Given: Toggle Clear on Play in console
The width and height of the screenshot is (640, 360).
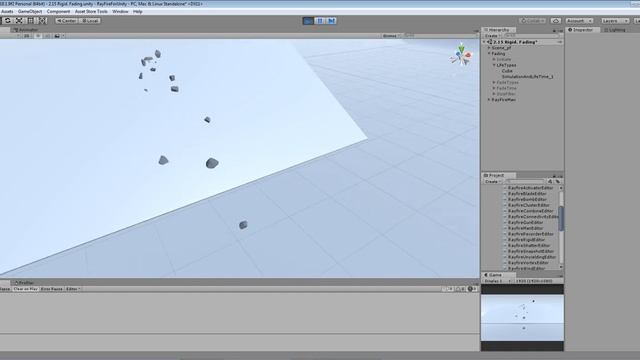Looking at the screenshot, I should click(x=25, y=289).
